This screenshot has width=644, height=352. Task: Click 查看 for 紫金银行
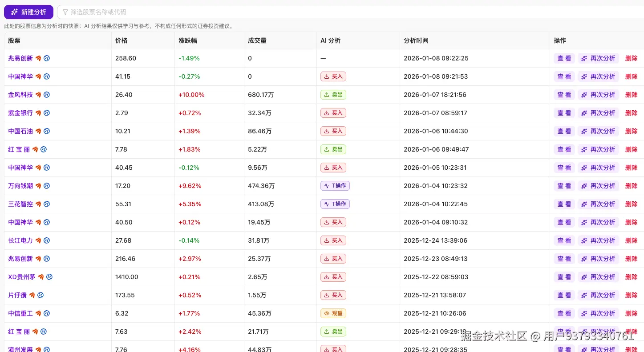point(564,113)
